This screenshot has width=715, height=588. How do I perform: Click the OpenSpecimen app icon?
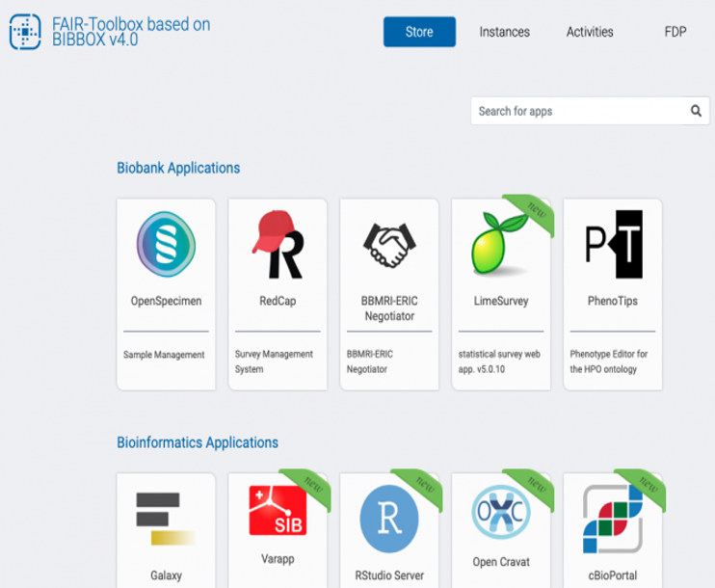(x=166, y=245)
